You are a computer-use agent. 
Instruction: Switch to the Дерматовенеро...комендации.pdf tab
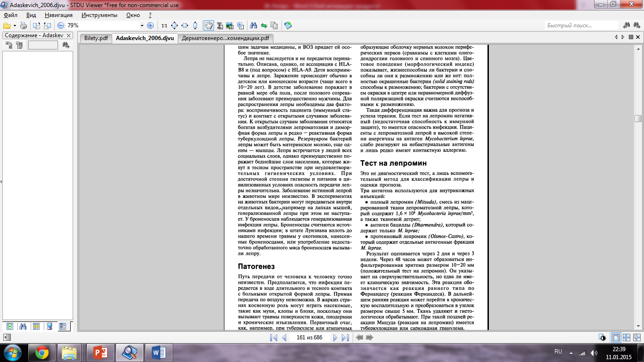coord(225,38)
